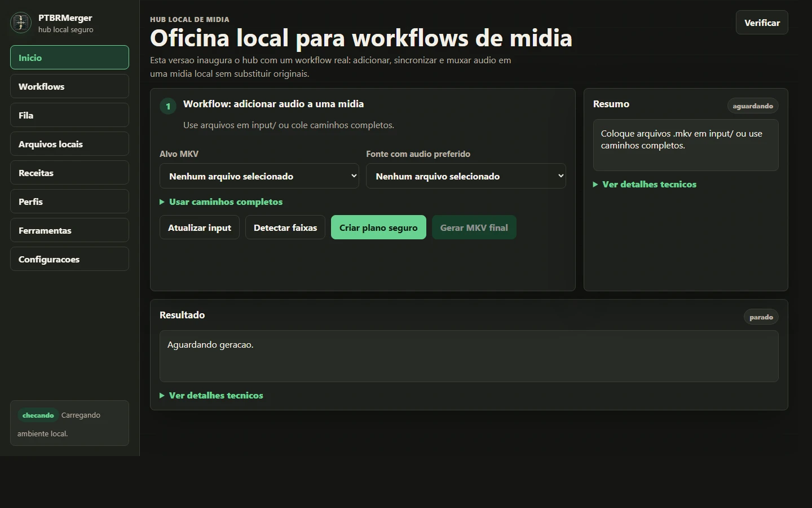Screen dimensions: 812x508
Task: Open the Alvo MKV dropdown
Action: (259, 176)
